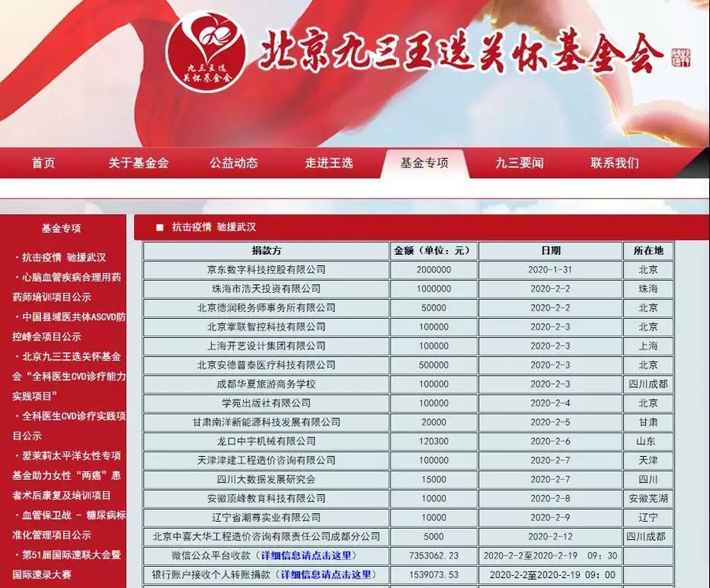Select the 基金专项 tab

pyautogui.click(x=424, y=163)
